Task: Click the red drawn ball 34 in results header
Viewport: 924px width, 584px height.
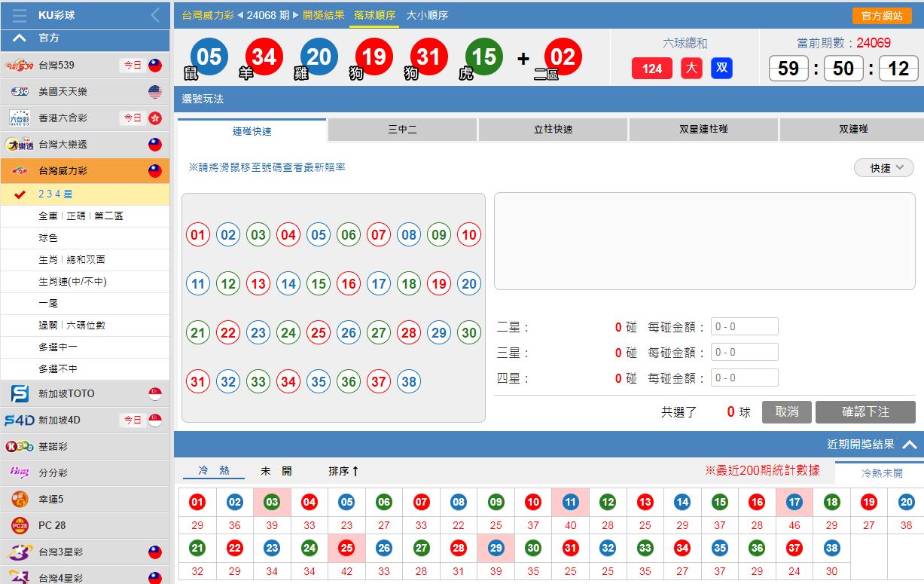Action: coord(264,57)
